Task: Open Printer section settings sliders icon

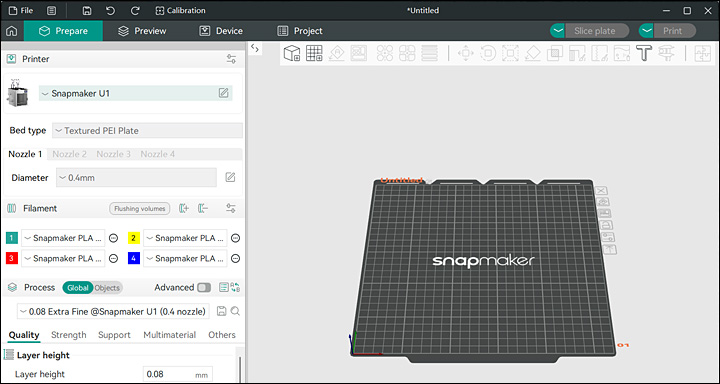Action: [231, 59]
